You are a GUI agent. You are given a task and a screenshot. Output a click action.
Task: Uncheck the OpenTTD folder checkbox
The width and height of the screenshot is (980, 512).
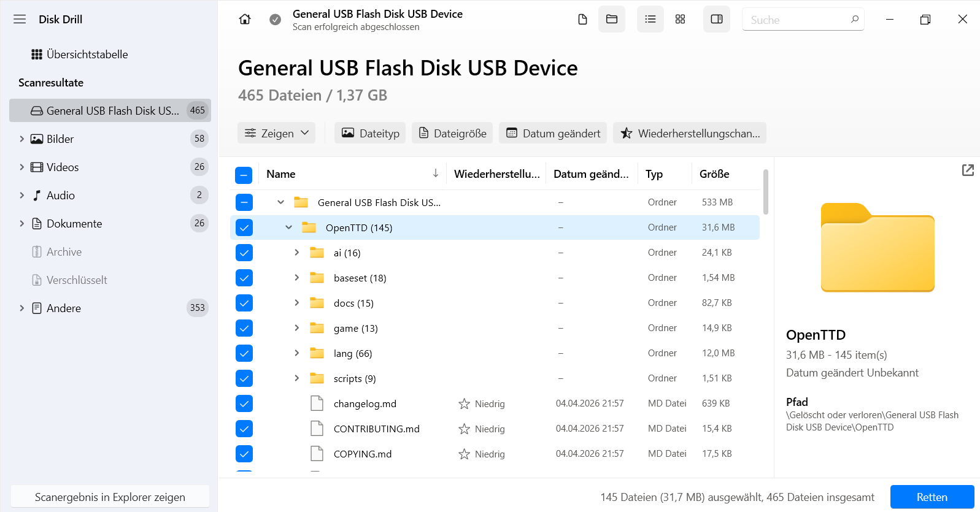244,227
